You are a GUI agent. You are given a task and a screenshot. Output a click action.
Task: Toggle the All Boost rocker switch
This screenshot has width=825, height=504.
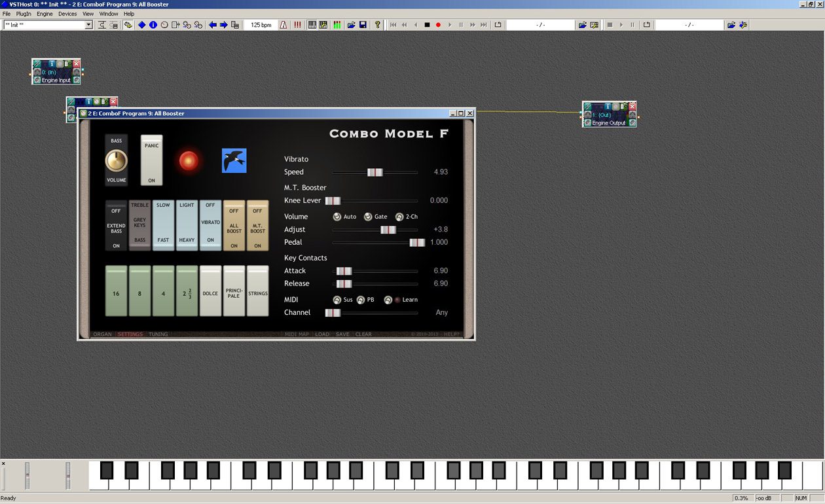[234, 225]
